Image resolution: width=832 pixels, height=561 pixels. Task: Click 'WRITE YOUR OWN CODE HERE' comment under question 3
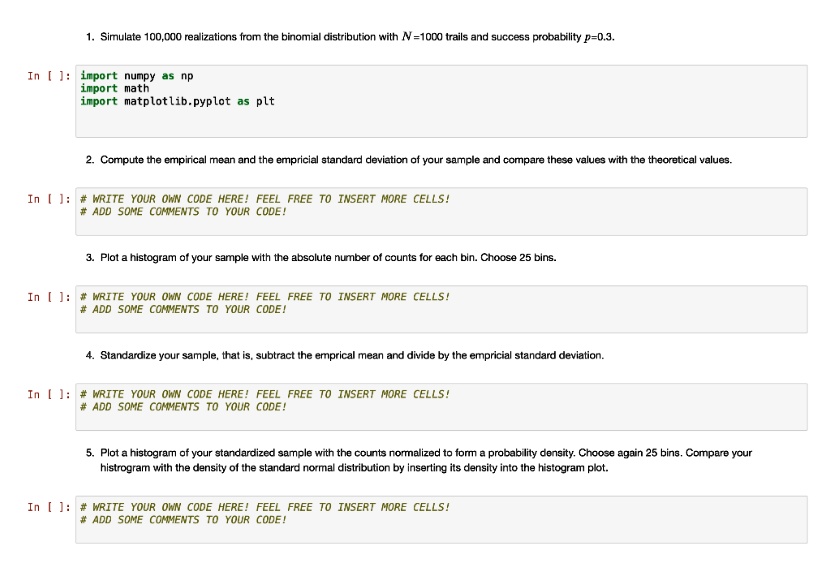(x=265, y=297)
